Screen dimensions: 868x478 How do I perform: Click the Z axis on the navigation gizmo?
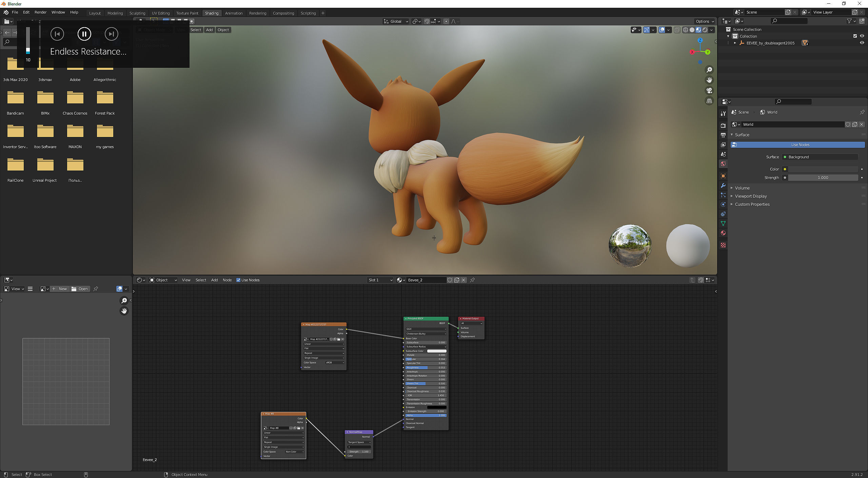click(700, 40)
